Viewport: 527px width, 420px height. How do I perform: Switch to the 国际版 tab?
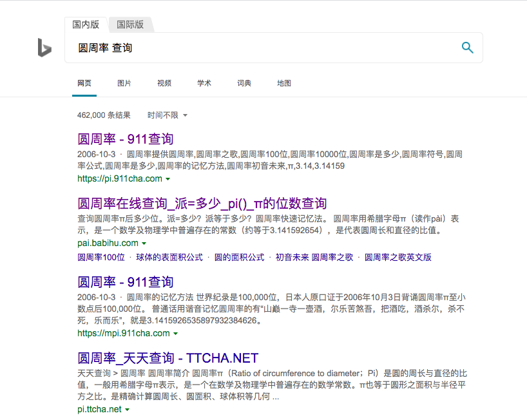tap(130, 24)
